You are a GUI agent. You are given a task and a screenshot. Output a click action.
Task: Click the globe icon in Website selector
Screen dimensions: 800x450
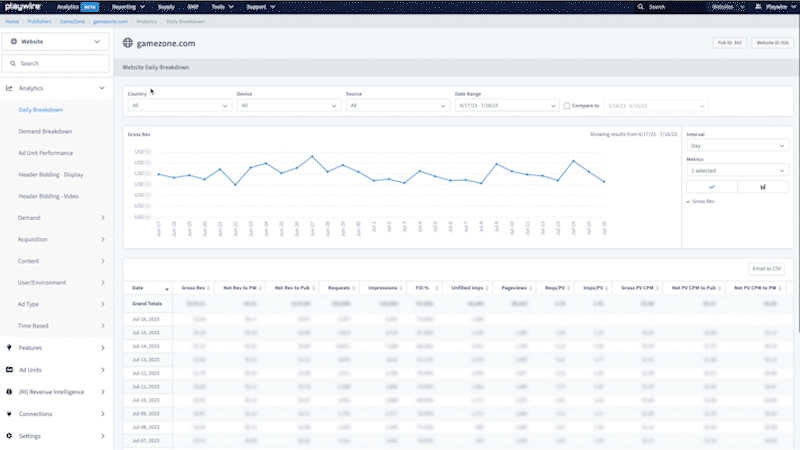tap(14, 41)
